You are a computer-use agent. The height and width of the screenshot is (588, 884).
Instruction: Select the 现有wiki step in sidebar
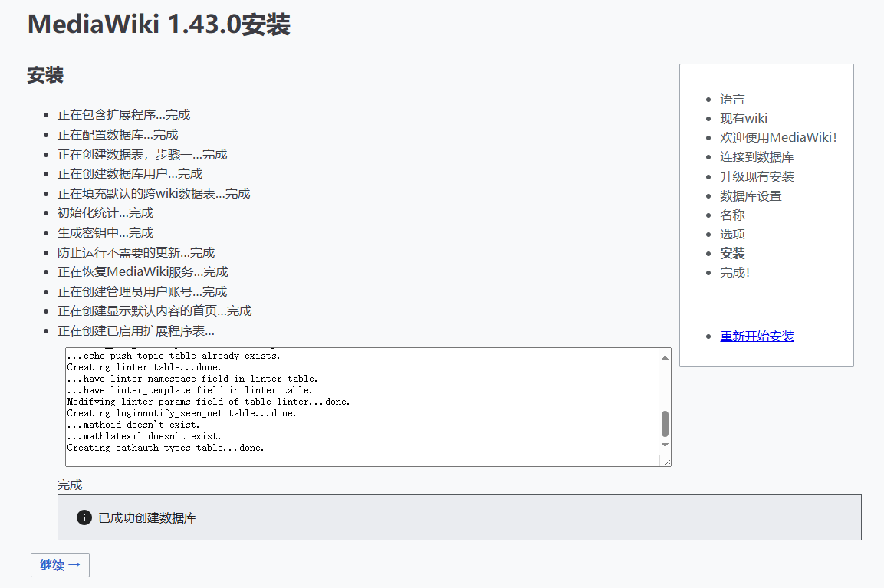tap(744, 118)
